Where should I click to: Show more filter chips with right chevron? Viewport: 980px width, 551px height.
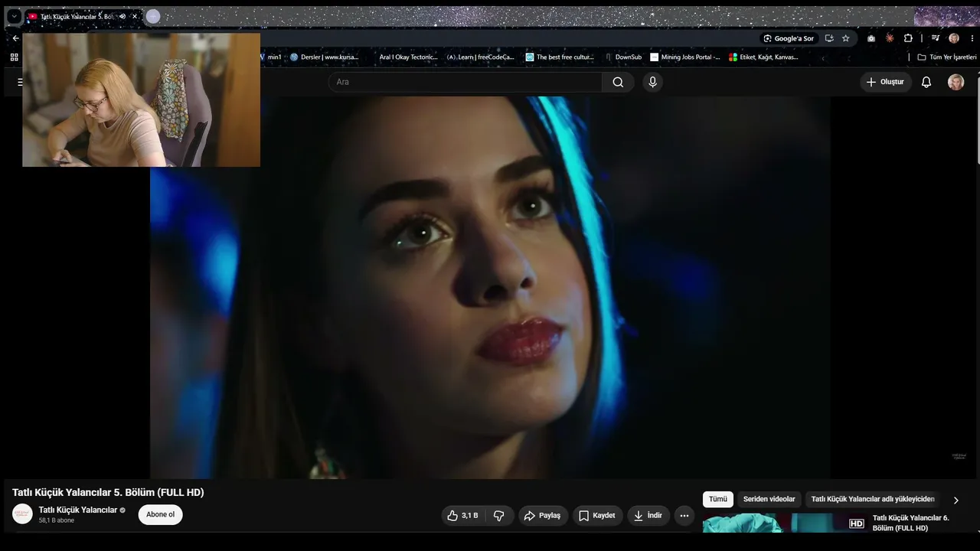click(x=955, y=500)
